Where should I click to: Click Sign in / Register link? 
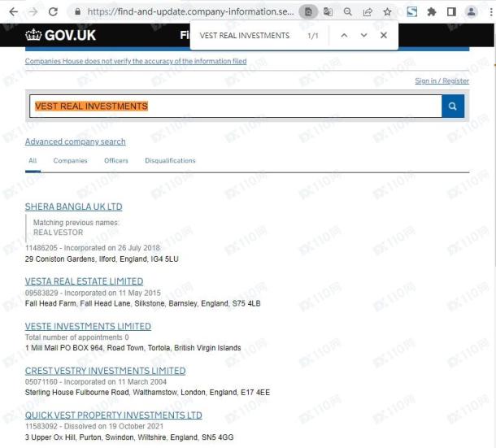pyautogui.click(x=442, y=81)
